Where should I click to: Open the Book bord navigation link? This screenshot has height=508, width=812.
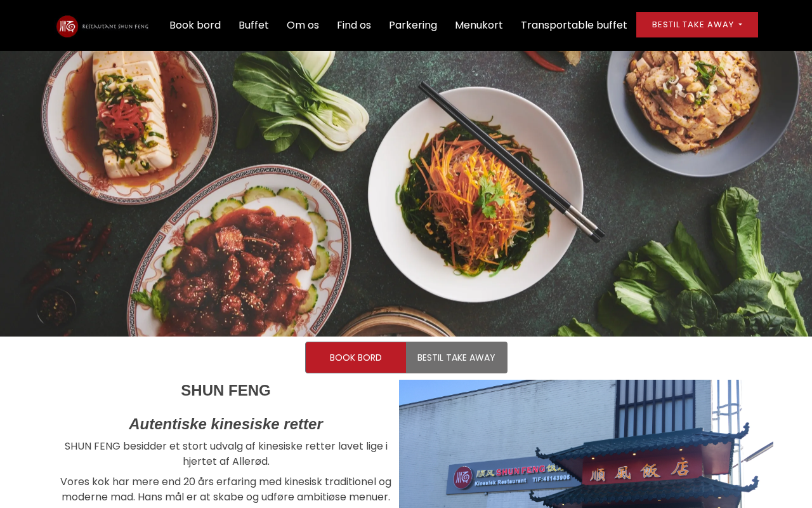(x=195, y=25)
